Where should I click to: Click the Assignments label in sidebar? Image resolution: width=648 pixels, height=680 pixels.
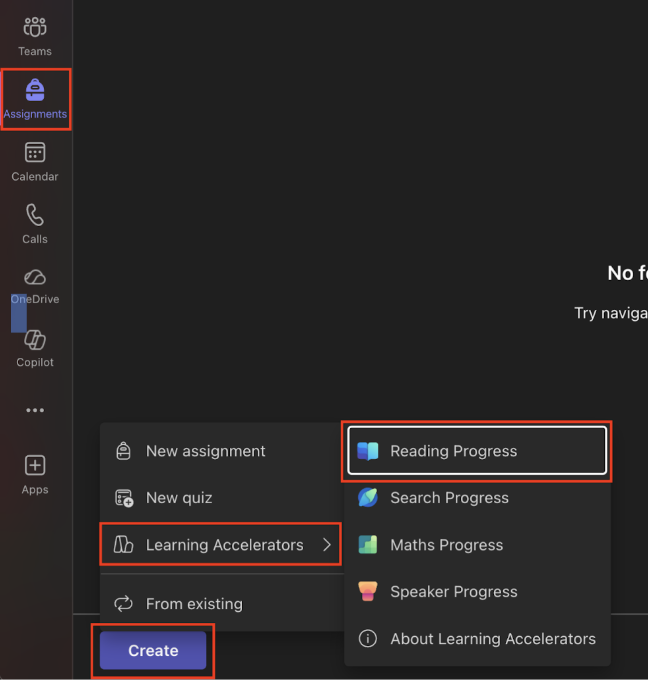(35, 114)
